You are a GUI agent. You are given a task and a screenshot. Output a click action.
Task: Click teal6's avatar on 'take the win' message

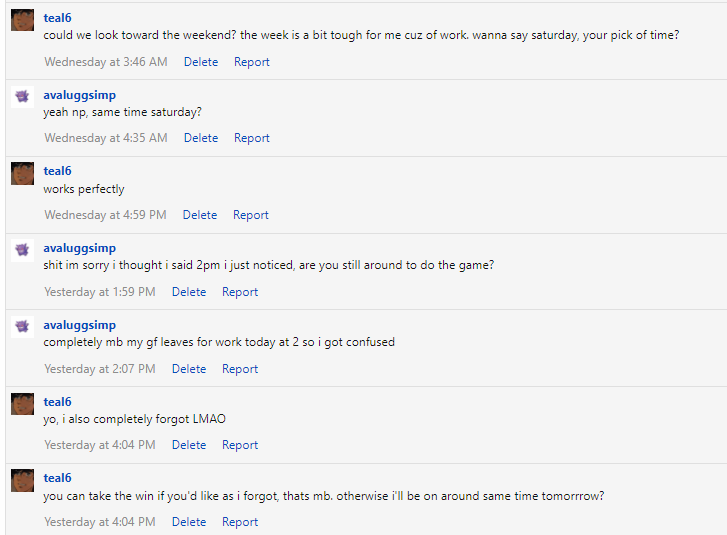(22, 480)
